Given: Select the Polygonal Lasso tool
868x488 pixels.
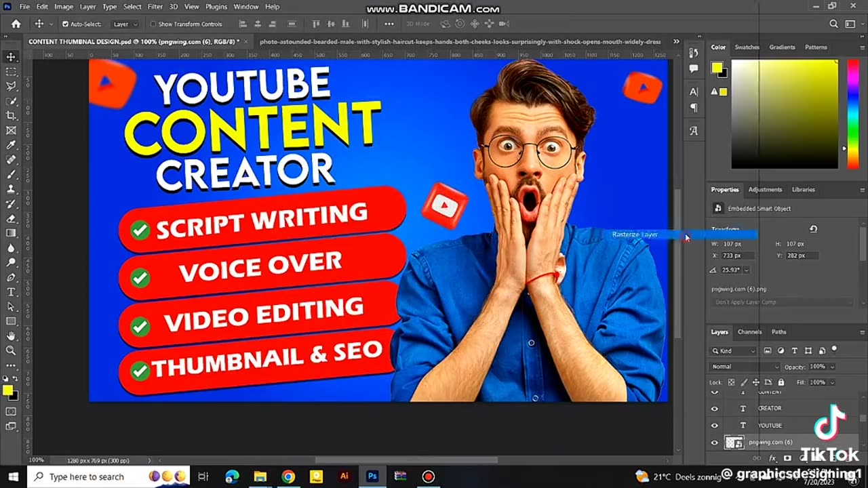Looking at the screenshot, I should pos(11,86).
